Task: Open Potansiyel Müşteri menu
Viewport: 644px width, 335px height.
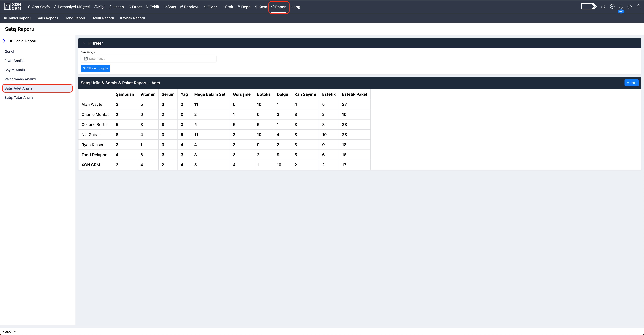Action: [x=72, y=7]
